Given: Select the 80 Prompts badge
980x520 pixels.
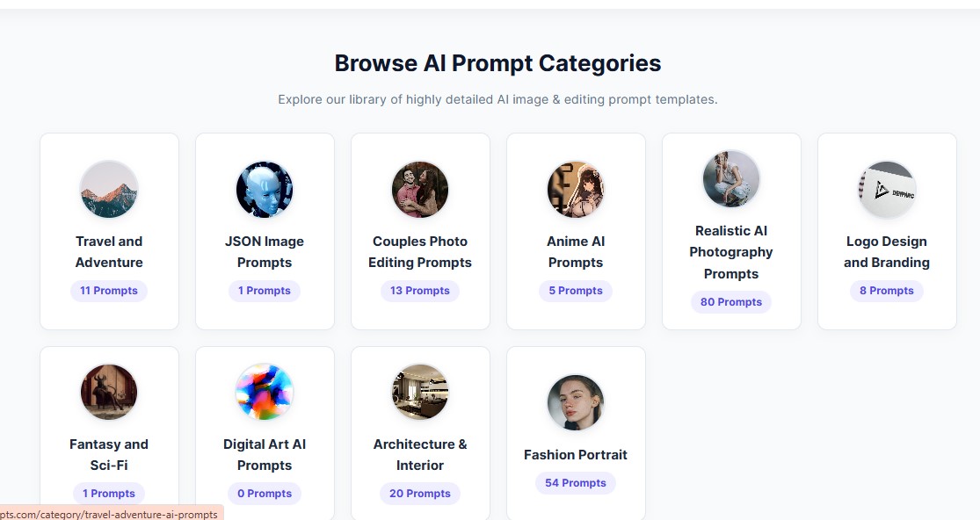Looking at the screenshot, I should tap(731, 302).
